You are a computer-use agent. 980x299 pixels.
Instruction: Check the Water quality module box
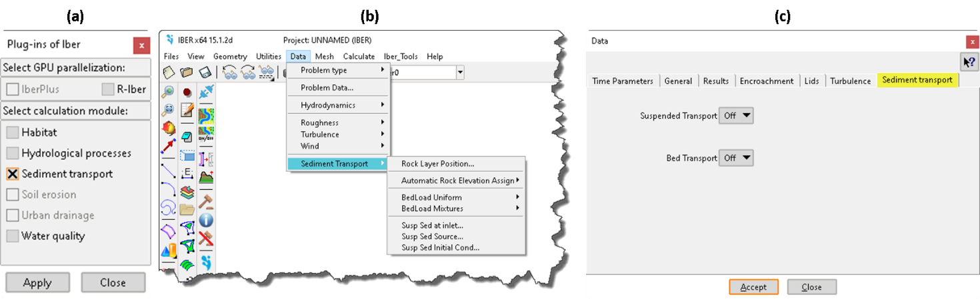(x=13, y=236)
